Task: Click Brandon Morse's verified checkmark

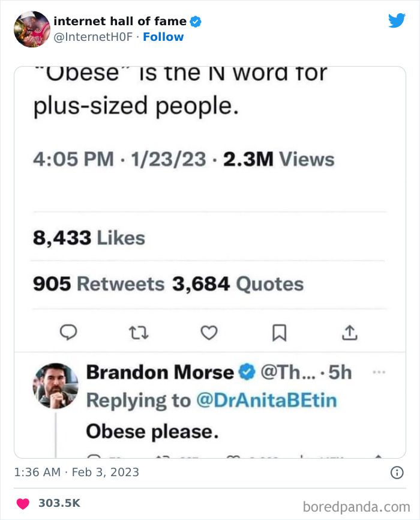Action: pos(245,372)
